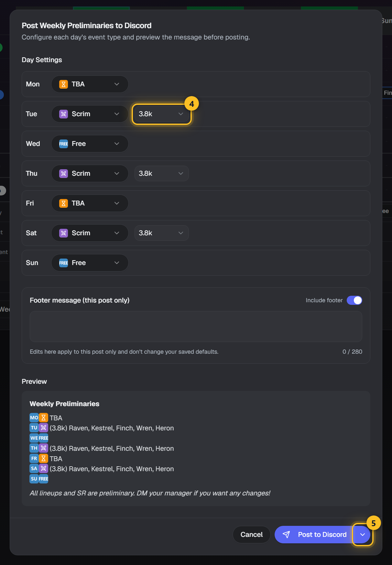Open Thursday 3.8k SR dropdown
The image size is (392, 565).
(x=161, y=173)
